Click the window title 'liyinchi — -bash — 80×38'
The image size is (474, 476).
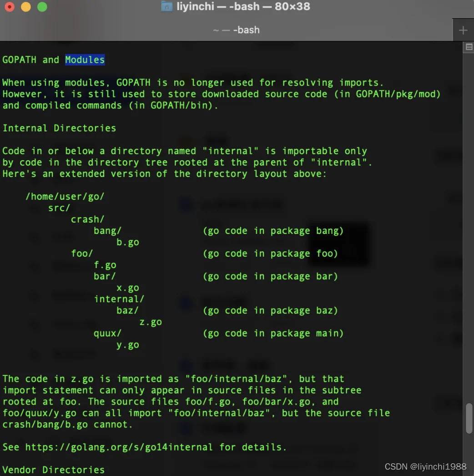(x=243, y=6)
